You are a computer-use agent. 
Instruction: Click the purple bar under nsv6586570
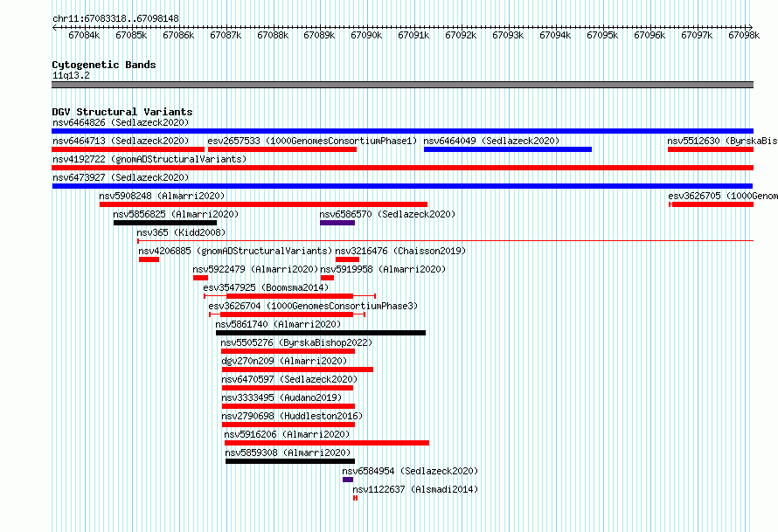(337, 223)
